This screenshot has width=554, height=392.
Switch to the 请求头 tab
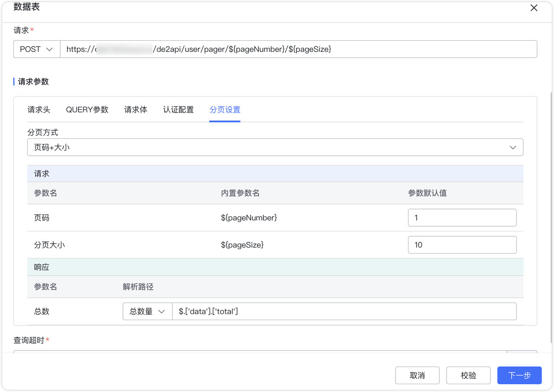(x=39, y=110)
